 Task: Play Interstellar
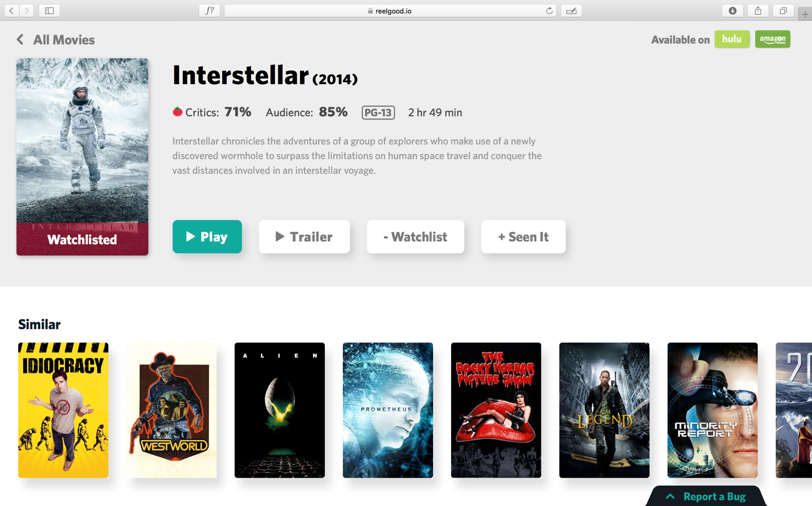(x=207, y=236)
